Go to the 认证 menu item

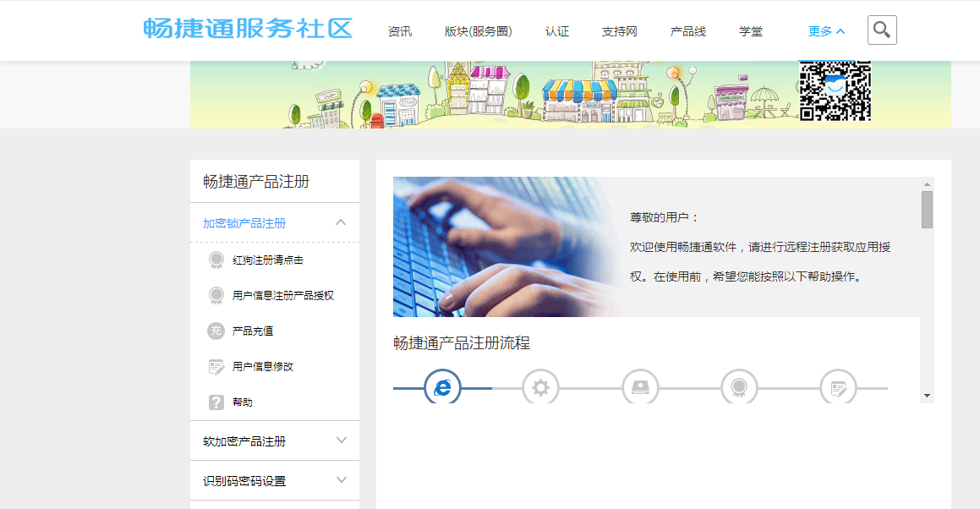pyautogui.click(x=557, y=31)
